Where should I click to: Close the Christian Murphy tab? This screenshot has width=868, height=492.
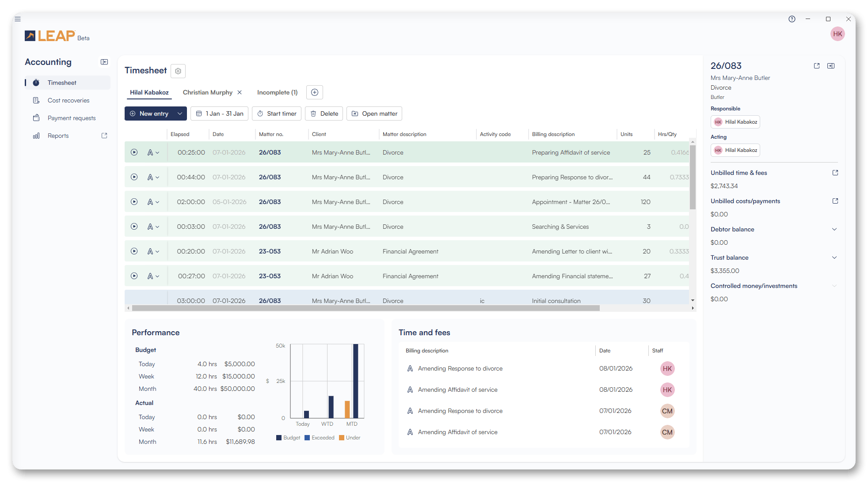[240, 92]
